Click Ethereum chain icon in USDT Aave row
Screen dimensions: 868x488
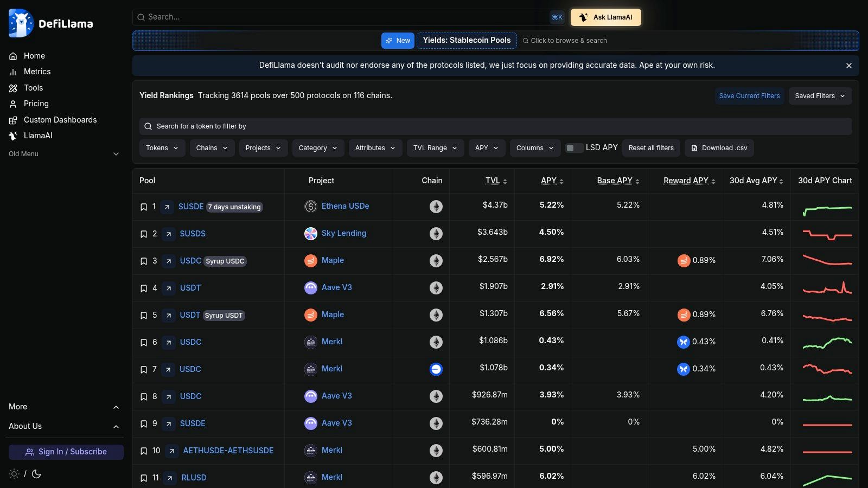click(x=436, y=288)
